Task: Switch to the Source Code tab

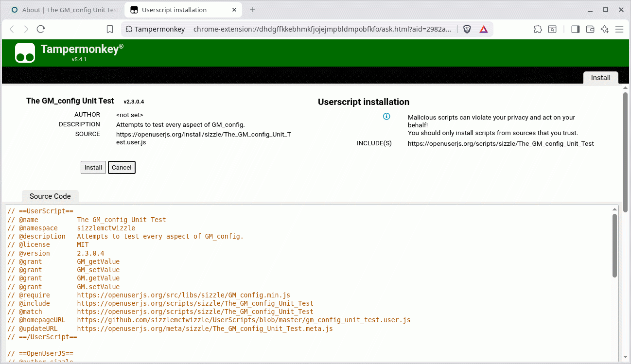Action: point(50,196)
